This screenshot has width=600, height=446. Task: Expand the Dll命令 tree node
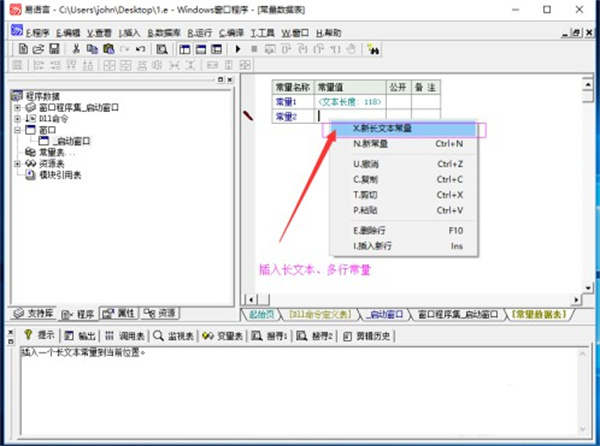[x=17, y=119]
